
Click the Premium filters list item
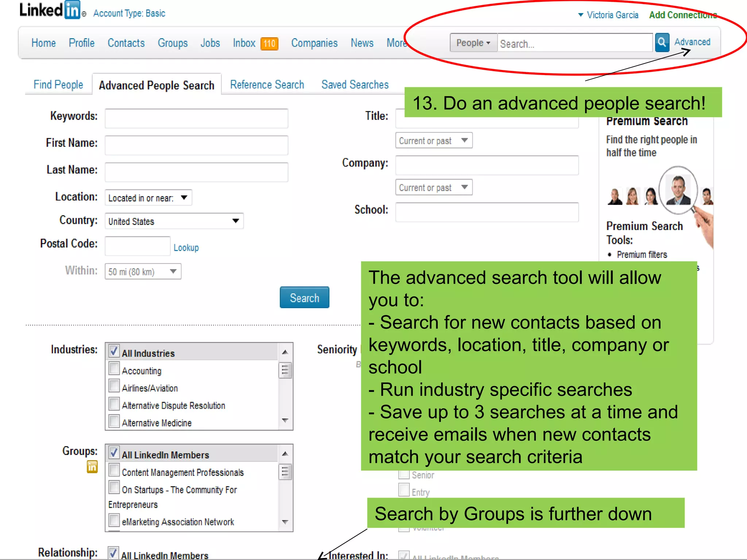(x=642, y=254)
